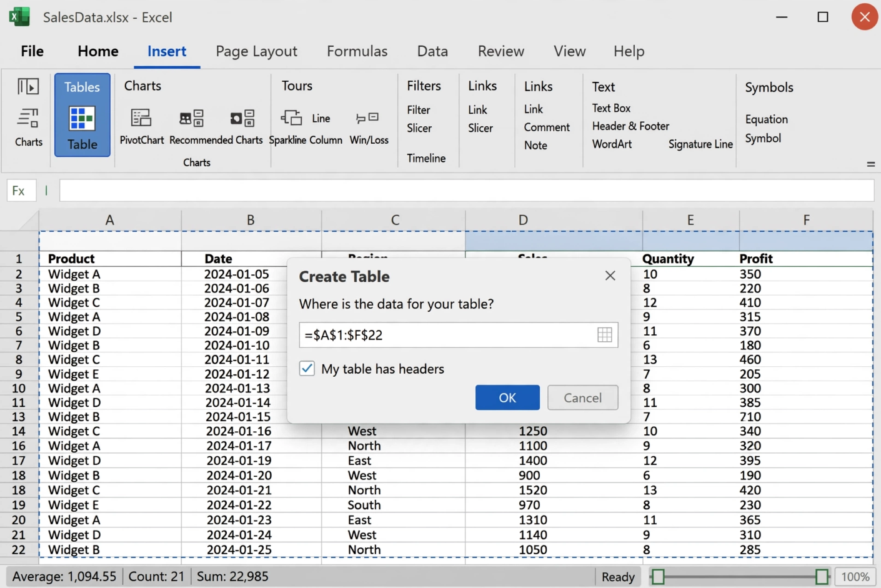Insert WordArt
This screenshot has width=881, height=588.
pos(612,144)
